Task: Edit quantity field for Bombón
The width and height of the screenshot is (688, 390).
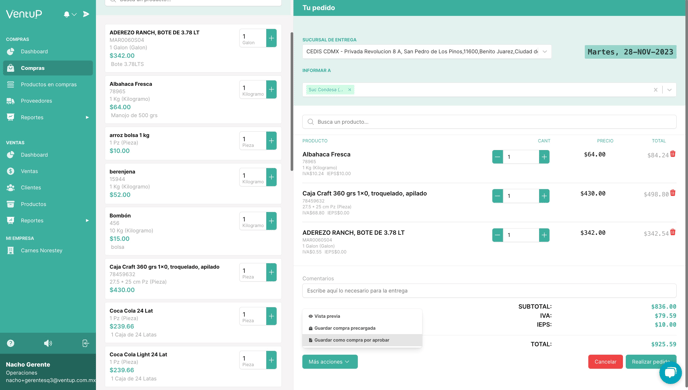Action: [x=253, y=221]
